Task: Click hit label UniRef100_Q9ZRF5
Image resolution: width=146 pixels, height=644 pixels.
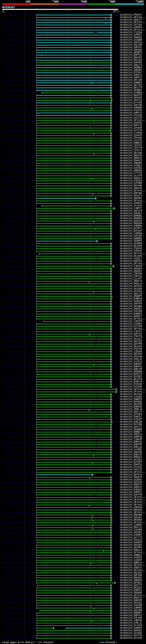Action: 131,241
